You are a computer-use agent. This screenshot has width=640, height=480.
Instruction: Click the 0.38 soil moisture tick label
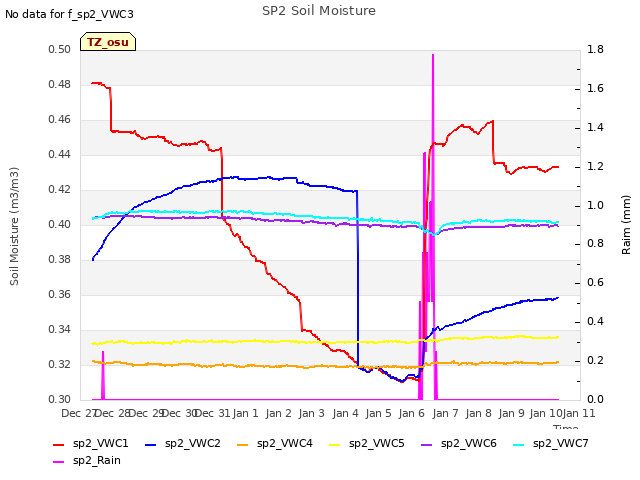tap(60, 260)
